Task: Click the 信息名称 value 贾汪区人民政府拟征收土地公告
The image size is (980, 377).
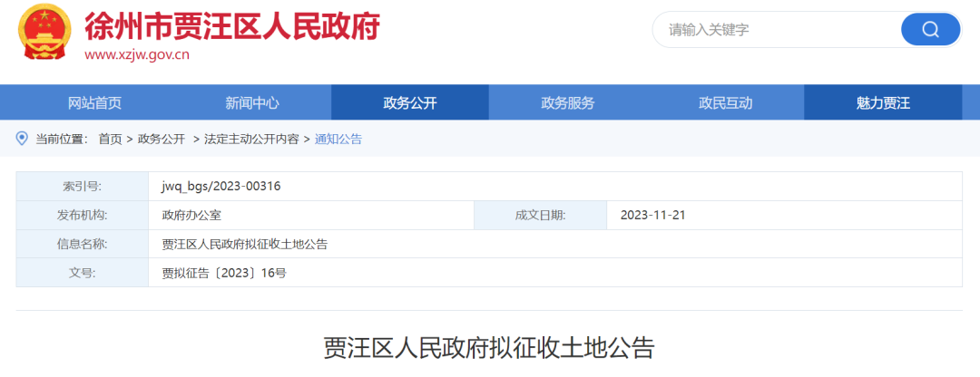Action: coord(244,244)
